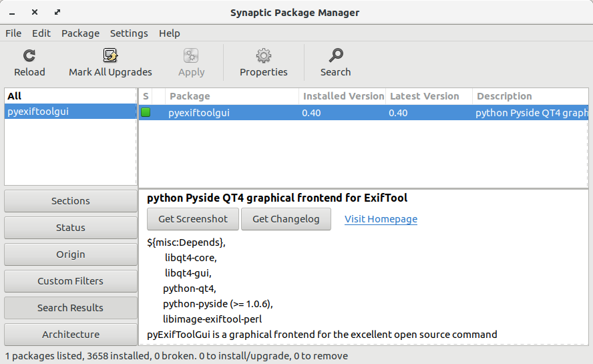Sort by the Installed Version column
The height and width of the screenshot is (364, 593).
point(343,96)
